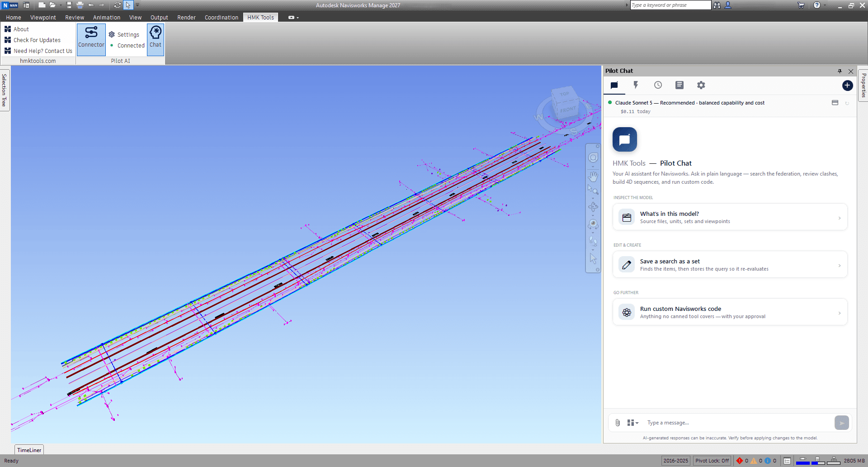Click the Undo arrow in the quick access toolbar
This screenshot has height=467, width=868.
[91, 5]
